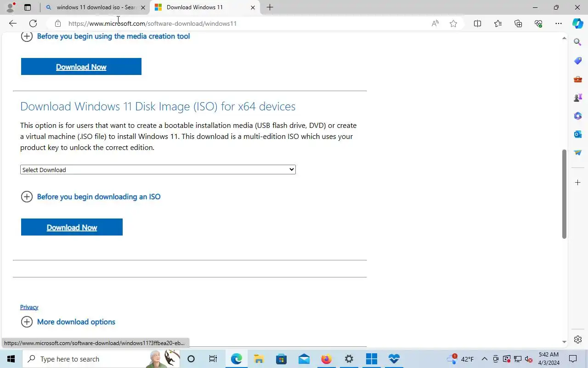The image size is (588, 368).
Task: Expand Before you begin using media creation tool
Action: [106, 36]
